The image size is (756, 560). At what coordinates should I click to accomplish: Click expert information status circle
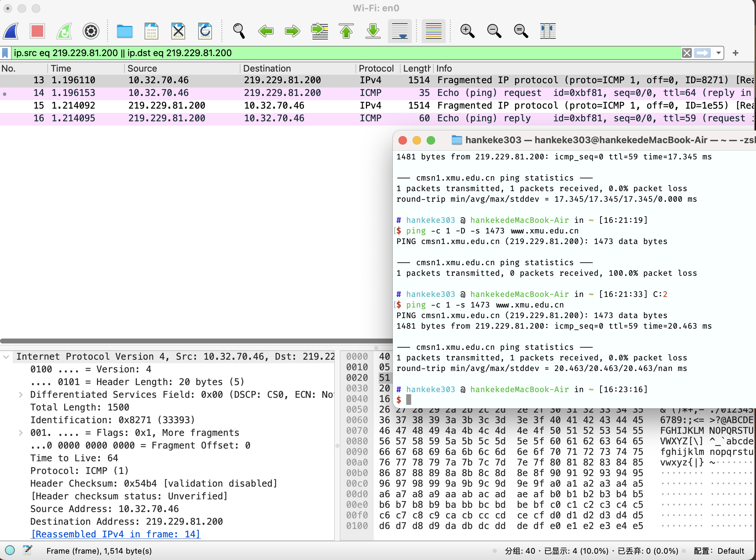(x=10, y=550)
